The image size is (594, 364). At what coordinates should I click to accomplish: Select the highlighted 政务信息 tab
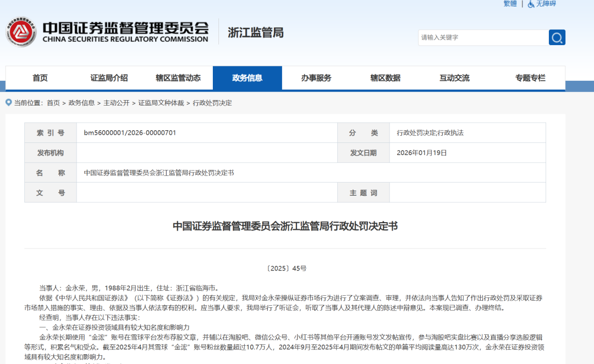pos(248,78)
